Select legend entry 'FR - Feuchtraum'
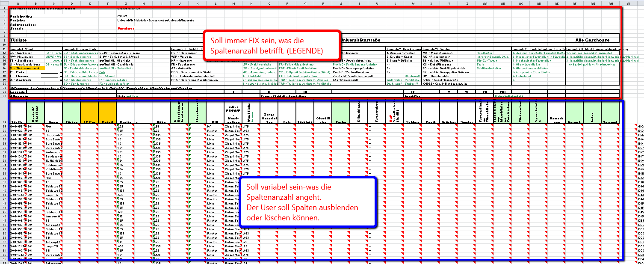Image resolution: width=644 pixels, height=264 pixels. [182, 64]
